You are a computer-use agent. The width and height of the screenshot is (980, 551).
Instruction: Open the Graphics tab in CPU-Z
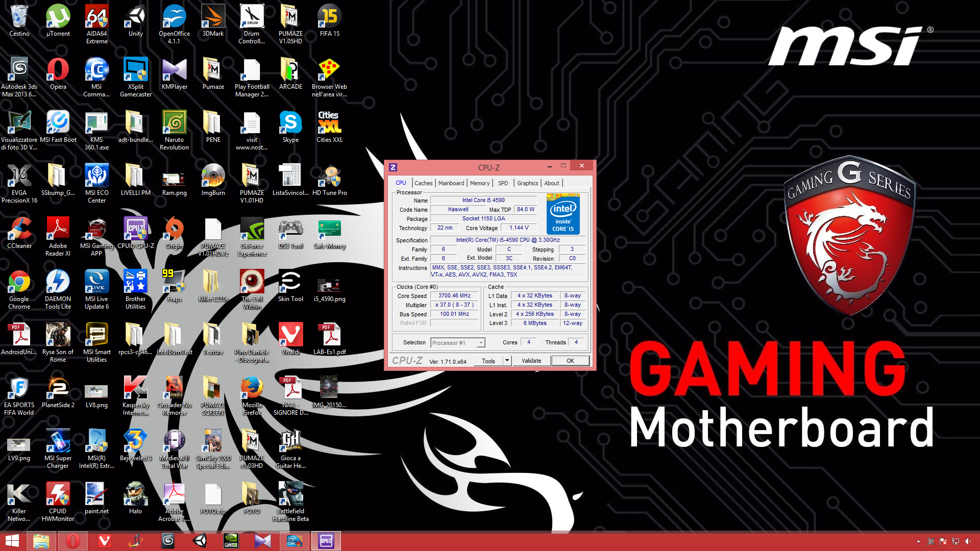coord(527,183)
